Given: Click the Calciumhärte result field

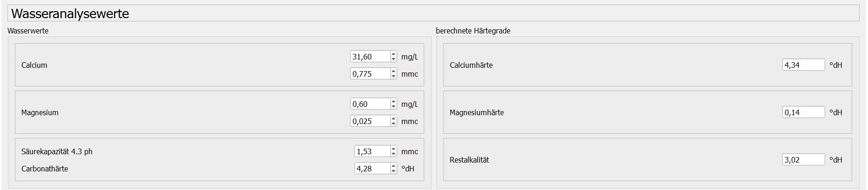Looking at the screenshot, I should 803,65.
